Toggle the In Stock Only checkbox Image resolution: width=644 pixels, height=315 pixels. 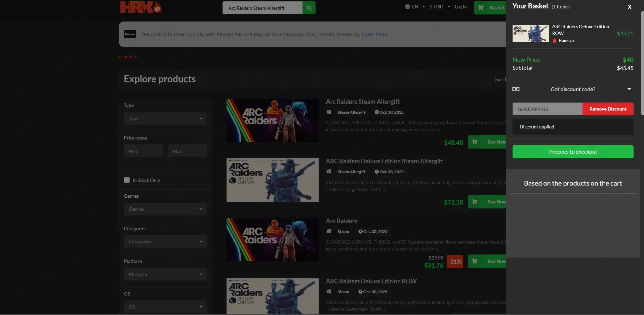[x=127, y=180]
